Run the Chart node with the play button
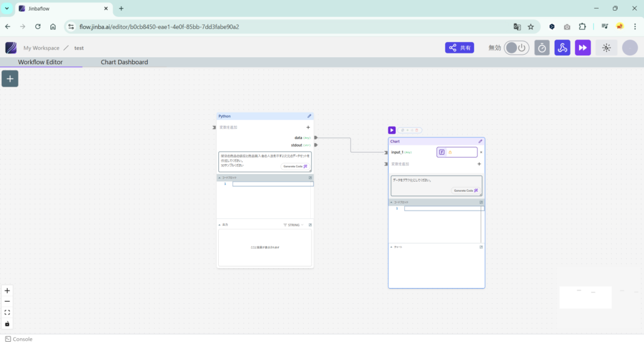The image size is (644, 342). click(392, 130)
